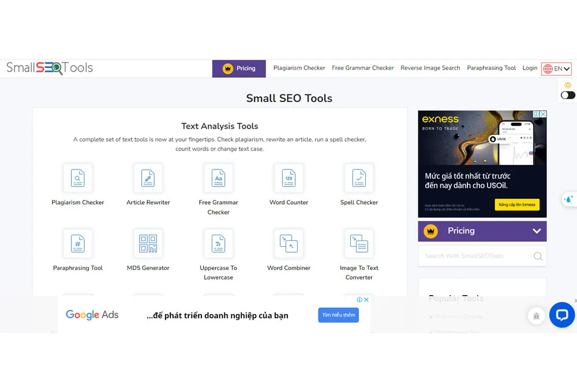Screen dimensions: 577x392
Task: Open the Word Counter tool icon
Action: [288, 178]
